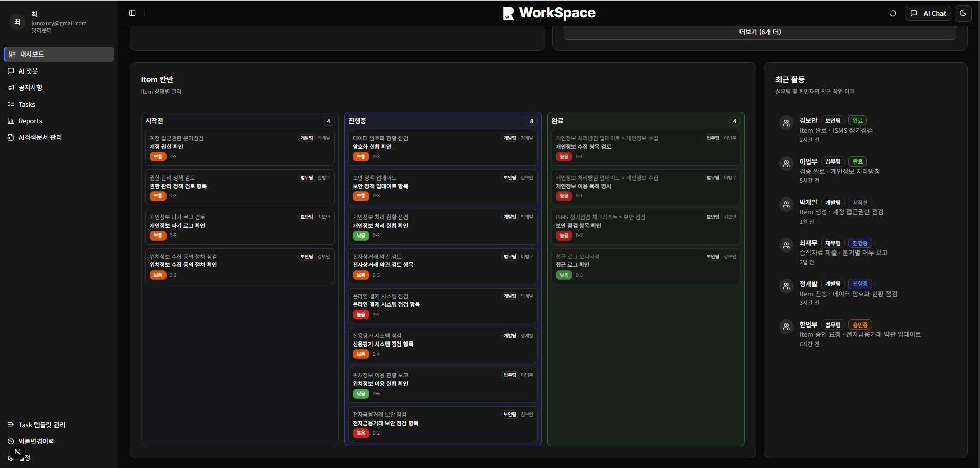Collapse the sidebar with the panel toggle
This screenshot has height=468, width=980.
(133, 12)
